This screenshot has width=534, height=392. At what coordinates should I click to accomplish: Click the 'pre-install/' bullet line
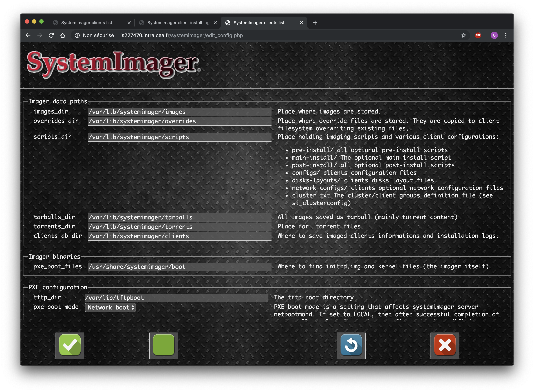click(x=369, y=150)
